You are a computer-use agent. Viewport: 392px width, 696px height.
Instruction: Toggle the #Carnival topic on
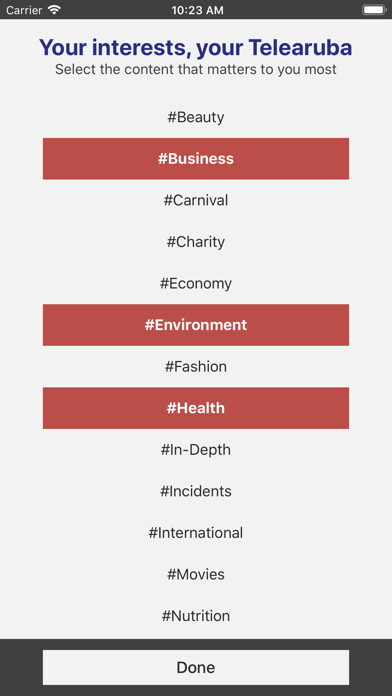pos(196,200)
